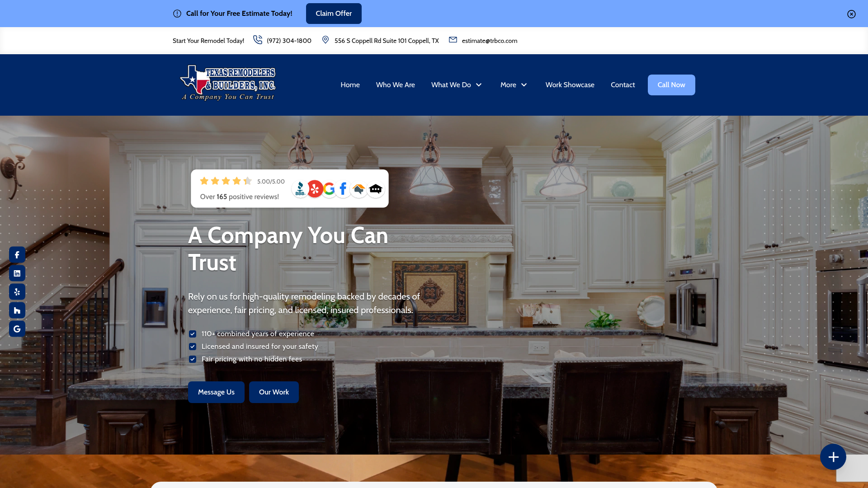Click the fair pricing checkbox
This screenshot has width=868, height=488.
[193, 359]
